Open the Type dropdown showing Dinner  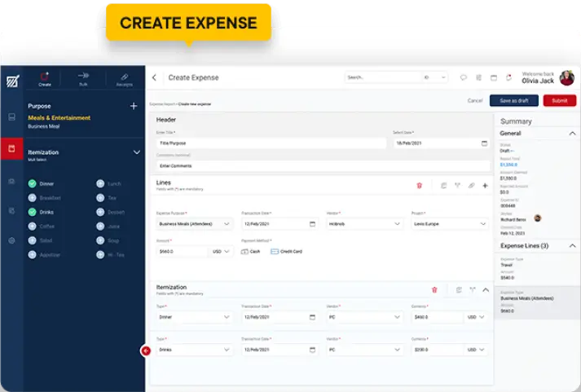[195, 317]
